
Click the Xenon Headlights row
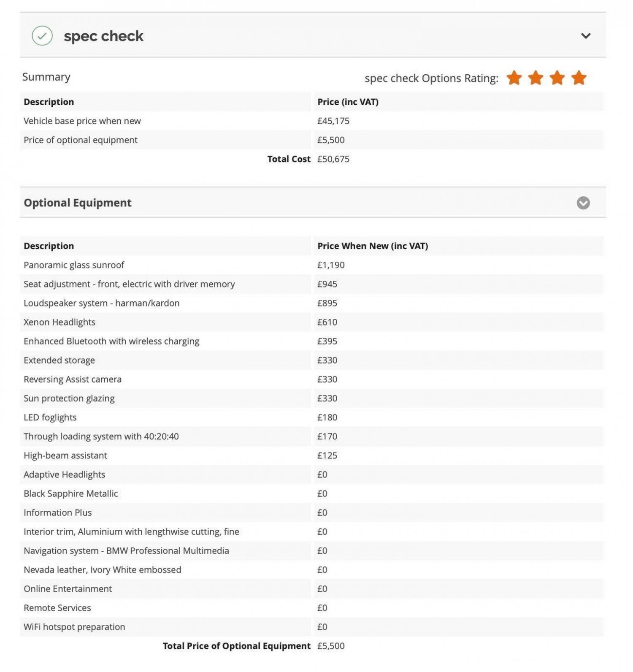coord(60,322)
